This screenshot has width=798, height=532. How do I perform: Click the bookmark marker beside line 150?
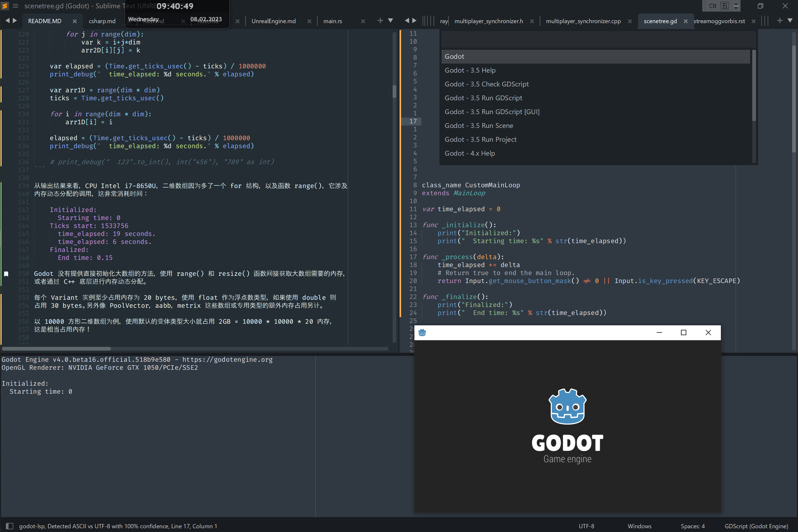6,273
